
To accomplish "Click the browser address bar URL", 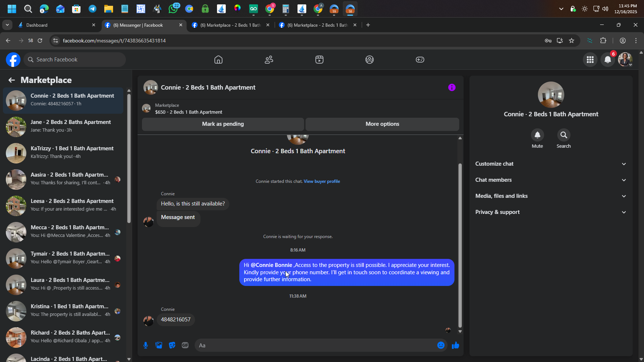I will [114, 41].
